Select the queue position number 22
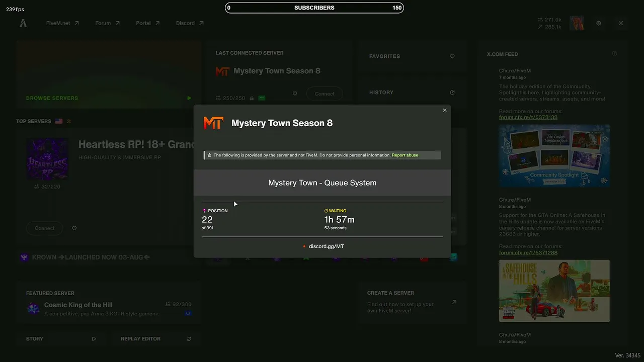This screenshot has height=362, width=644. tap(207, 220)
